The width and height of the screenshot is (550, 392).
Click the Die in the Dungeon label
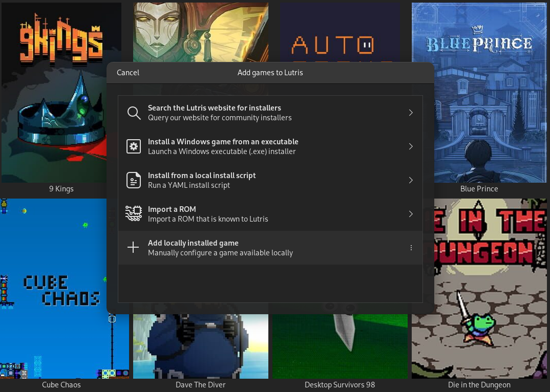[479, 385]
